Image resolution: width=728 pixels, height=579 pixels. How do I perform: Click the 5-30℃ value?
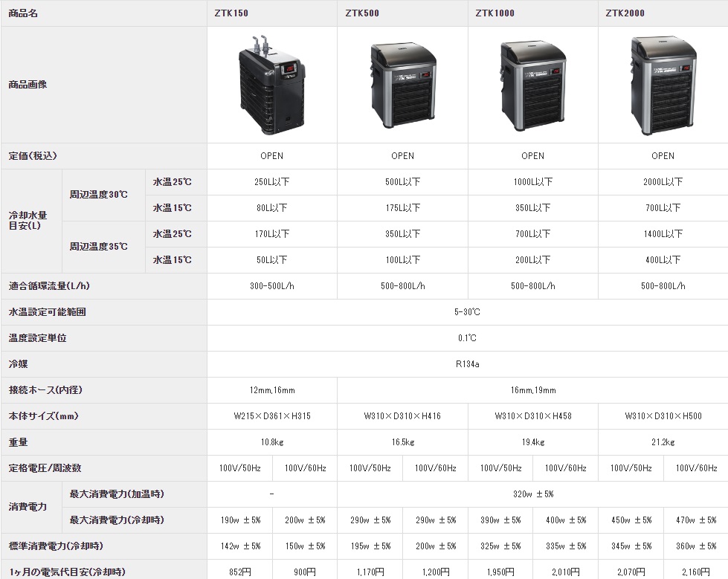(x=467, y=311)
